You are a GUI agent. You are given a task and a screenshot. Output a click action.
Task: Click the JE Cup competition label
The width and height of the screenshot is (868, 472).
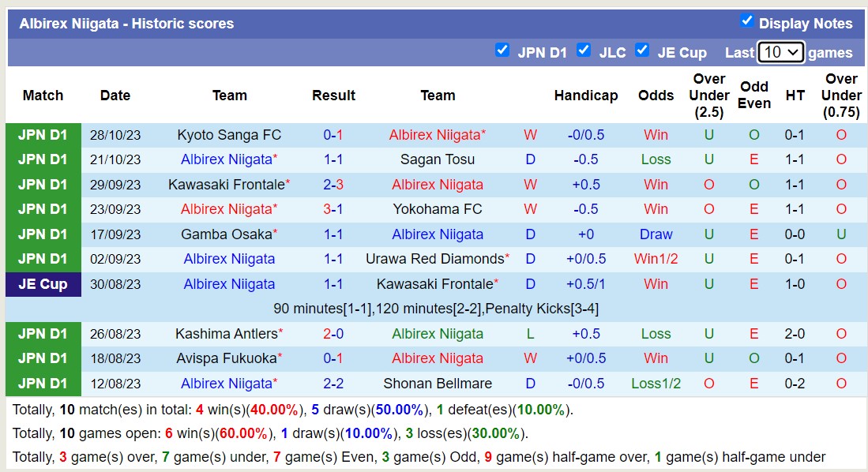tap(43, 284)
